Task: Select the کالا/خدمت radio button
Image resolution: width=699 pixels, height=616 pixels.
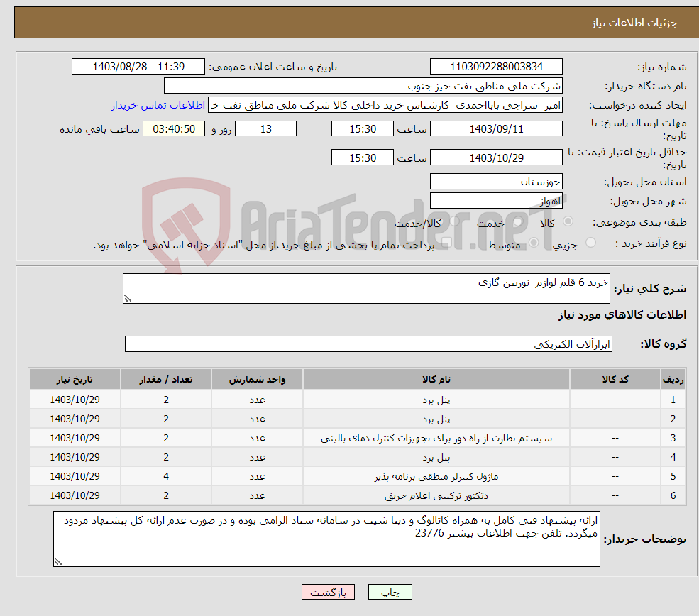Action: (x=453, y=221)
